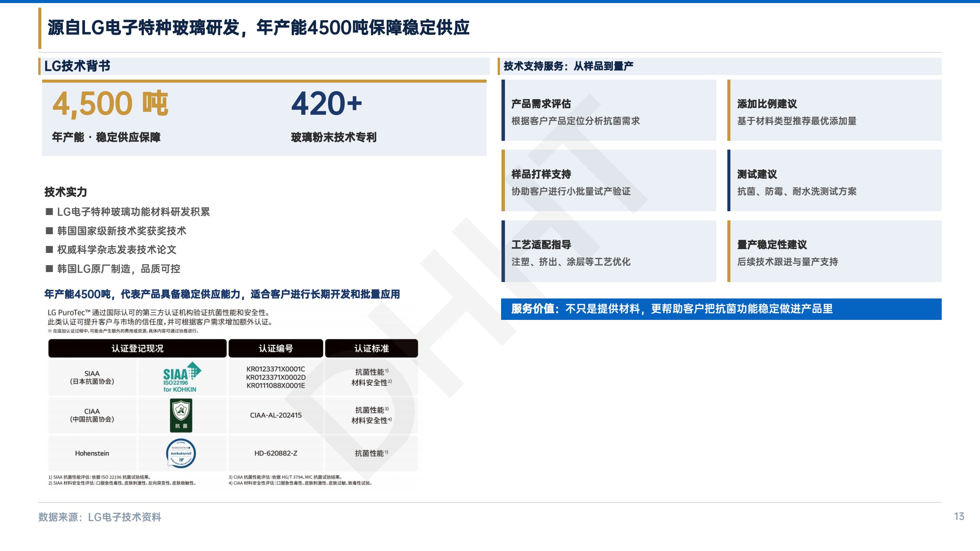This screenshot has width=980, height=551.
Task: Click the 测试建议 card title
Action: pyautogui.click(x=757, y=174)
